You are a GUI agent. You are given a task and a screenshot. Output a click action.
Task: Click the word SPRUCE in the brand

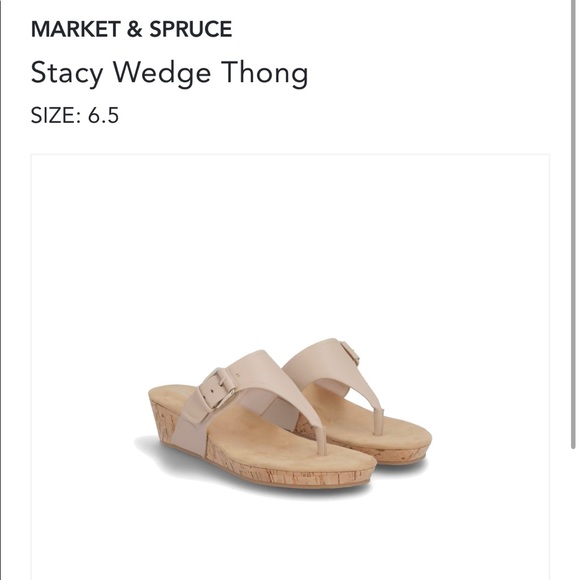tap(190, 29)
